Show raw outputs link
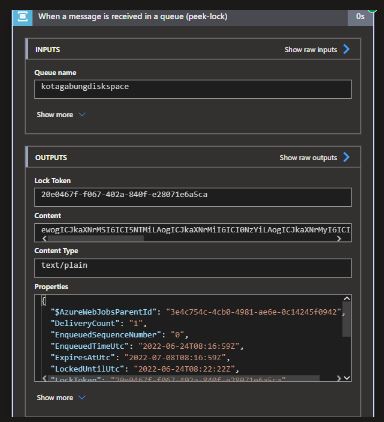 pyautogui.click(x=308, y=158)
